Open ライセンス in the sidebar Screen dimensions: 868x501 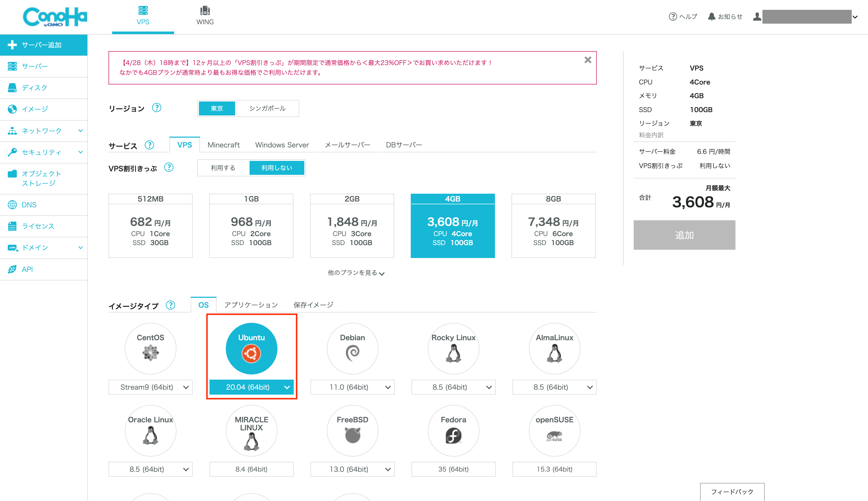click(44, 226)
